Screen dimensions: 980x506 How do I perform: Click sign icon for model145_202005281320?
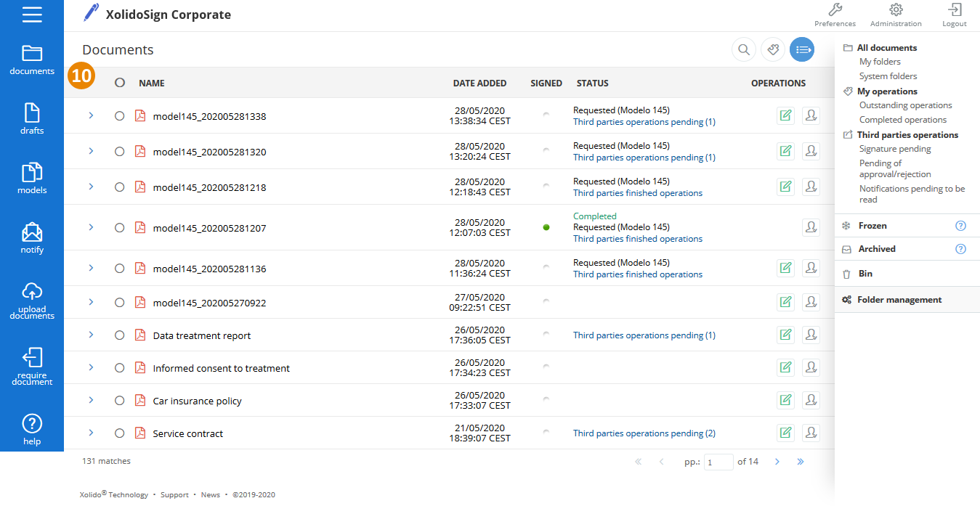pyautogui.click(x=785, y=151)
